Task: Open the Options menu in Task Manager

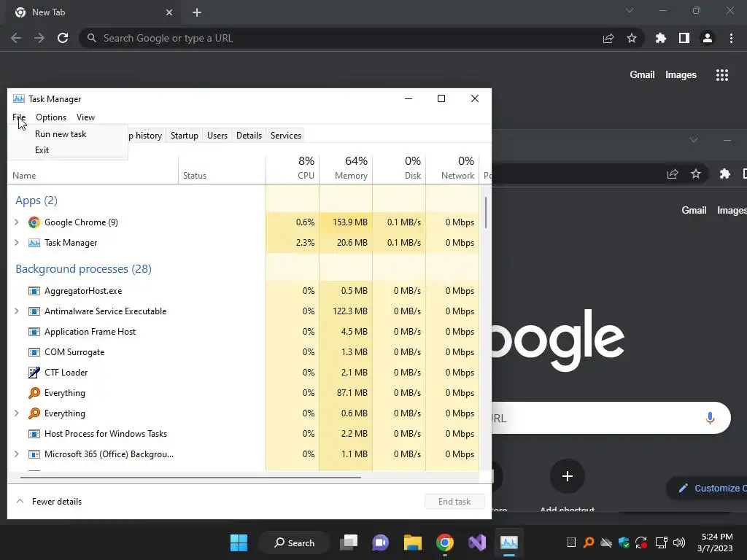Action: pos(51,117)
